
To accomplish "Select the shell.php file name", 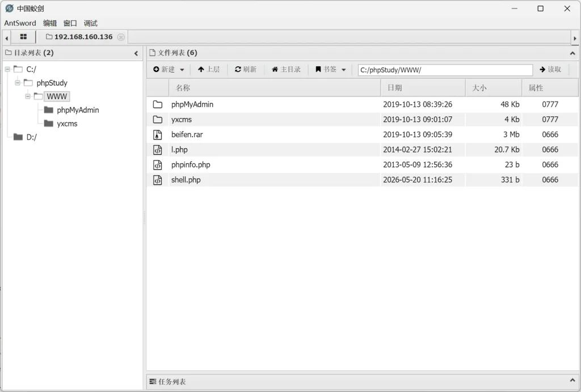I will pyautogui.click(x=186, y=180).
